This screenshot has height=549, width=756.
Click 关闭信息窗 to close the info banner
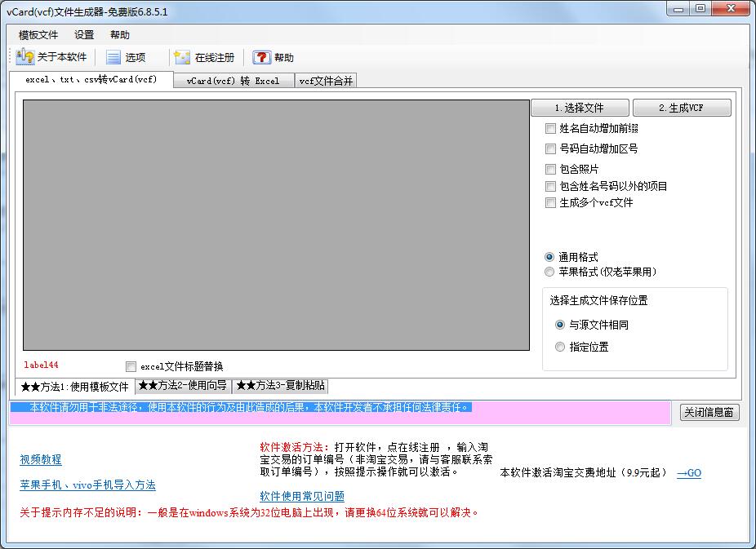709,413
